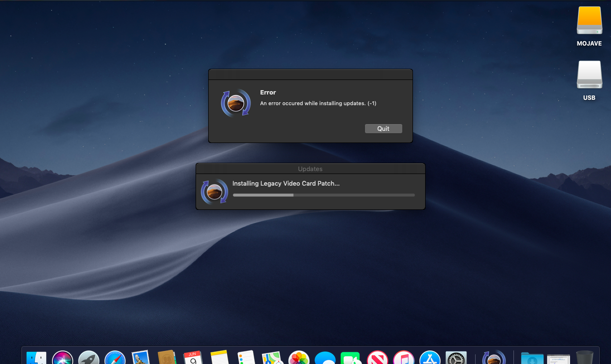Screen dimensions: 611x364
Task: Click the patch updater icon in the Error dialog
Action: (x=236, y=103)
